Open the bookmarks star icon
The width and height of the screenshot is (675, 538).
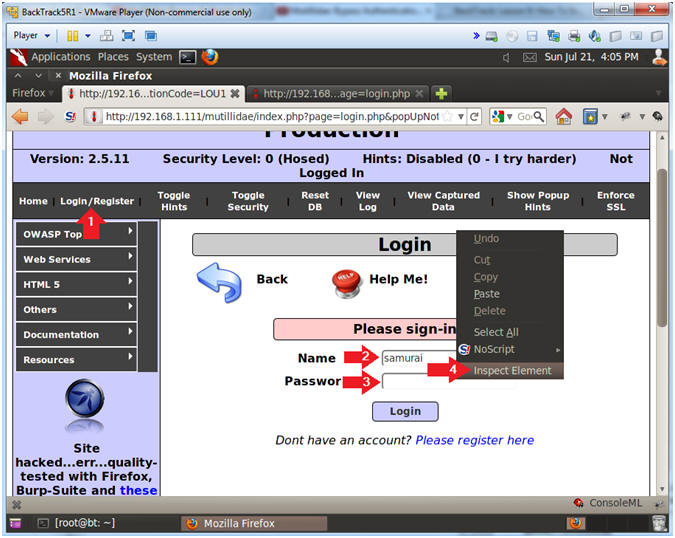coord(590,116)
